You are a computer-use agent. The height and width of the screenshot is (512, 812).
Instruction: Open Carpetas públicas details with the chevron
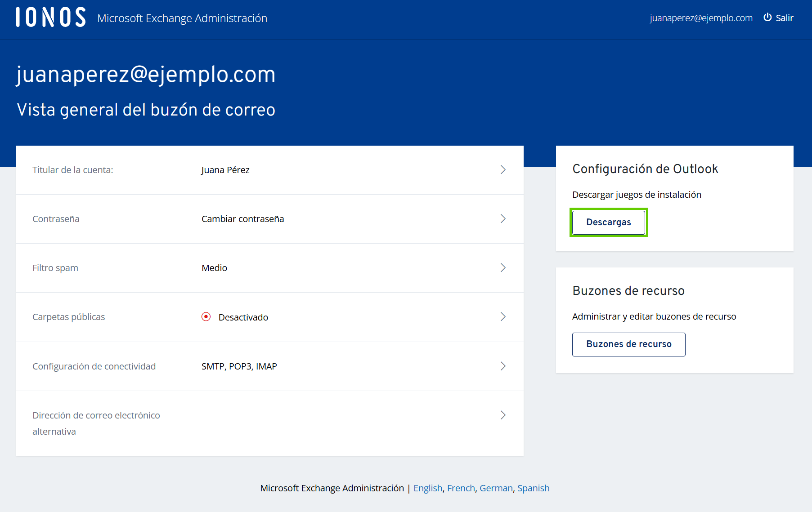pos(503,316)
